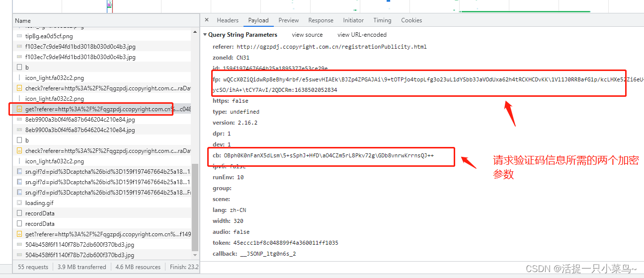Click the dpr parameter row
The width and height of the screenshot is (644, 278).
click(x=222, y=134)
